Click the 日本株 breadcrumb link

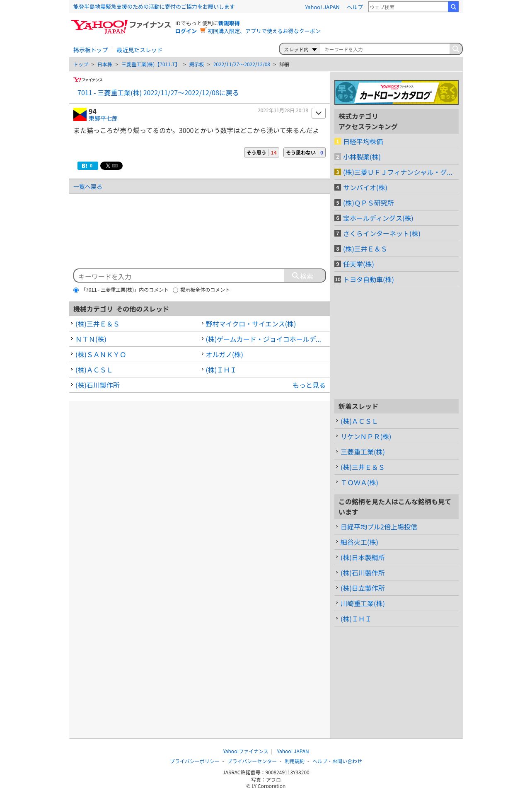(x=105, y=65)
